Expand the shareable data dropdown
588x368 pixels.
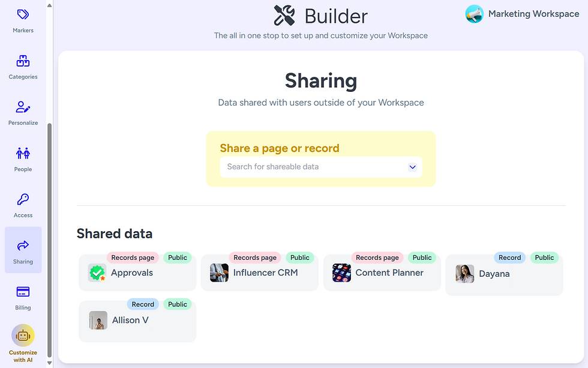pyautogui.click(x=412, y=167)
